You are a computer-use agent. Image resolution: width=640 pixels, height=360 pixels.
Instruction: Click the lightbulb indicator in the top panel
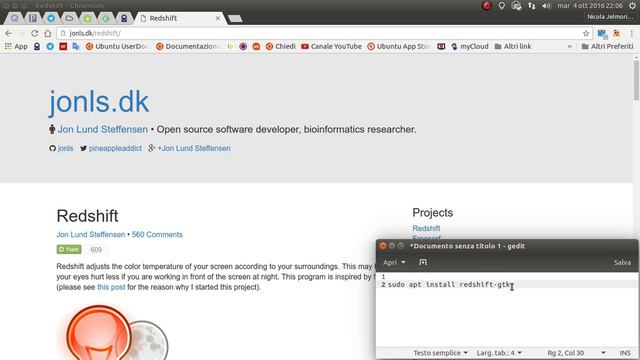click(502, 6)
